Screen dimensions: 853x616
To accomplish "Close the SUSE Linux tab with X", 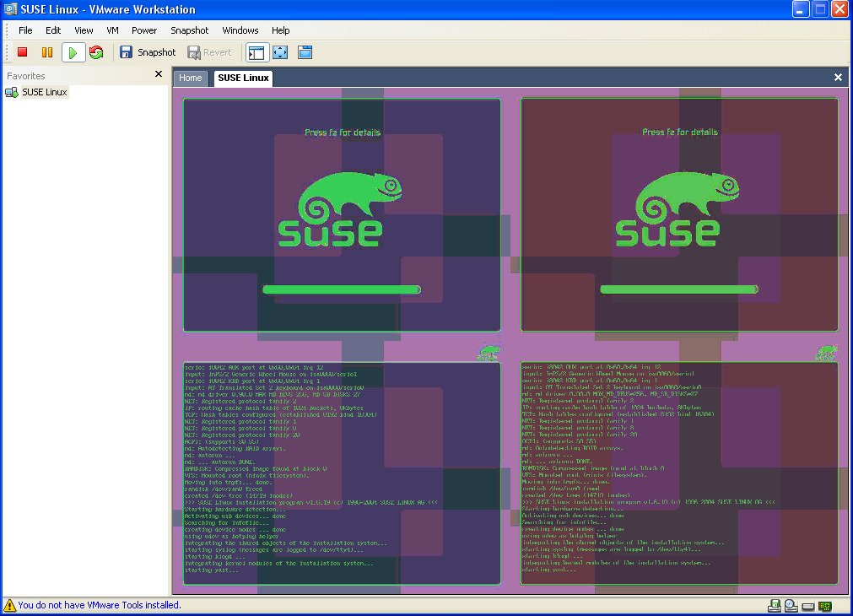I will pyautogui.click(x=838, y=78).
